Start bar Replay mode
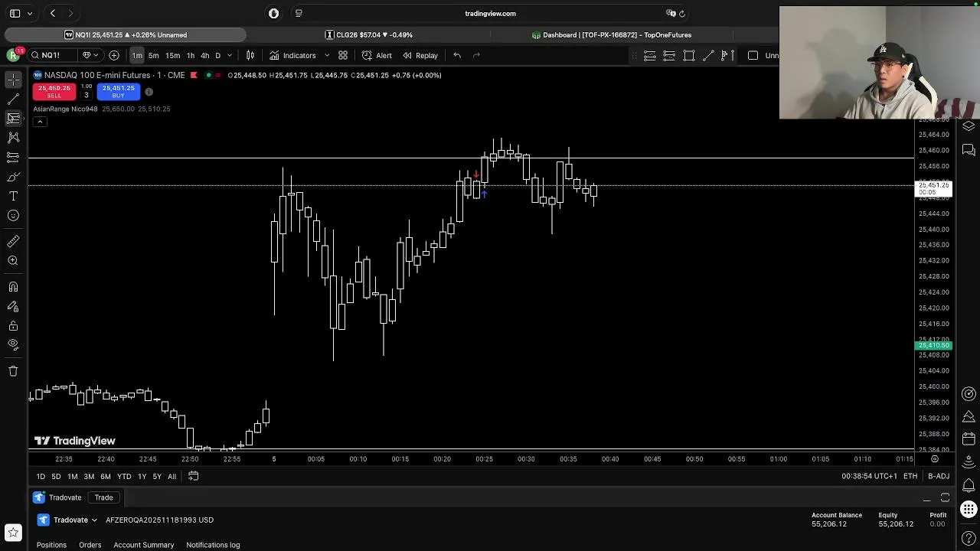Image resolution: width=980 pixels, height=551 pixels. pos(420,55)
